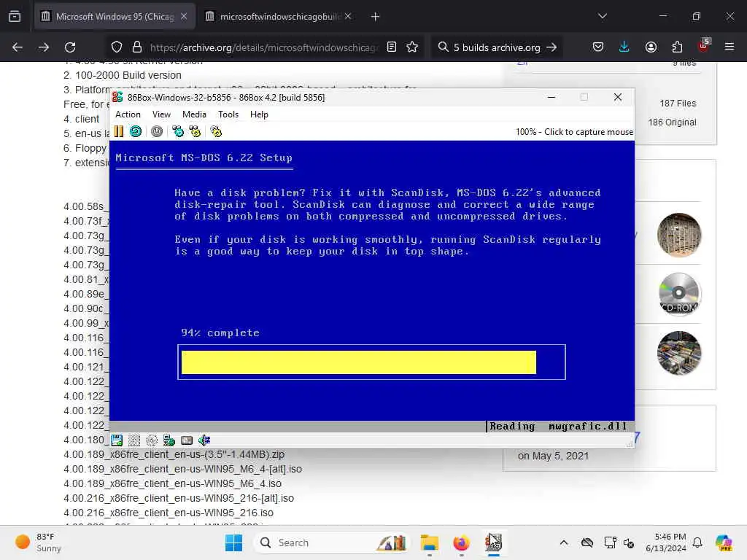
Task: Switch to the 'microsoftwindowschicagobuild' tab
Action: coord(279,17)
